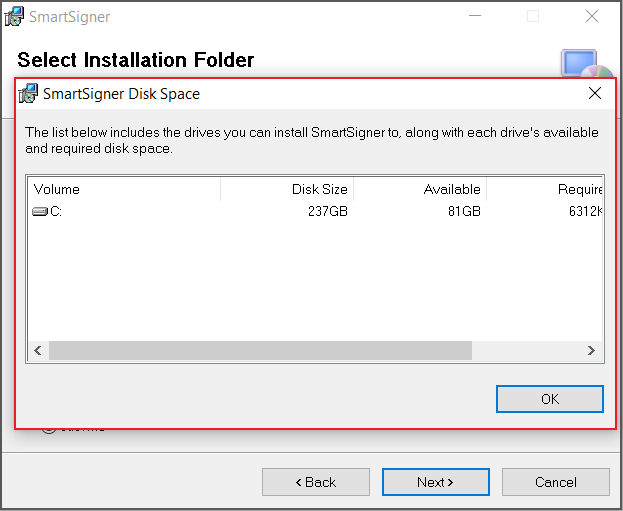Sort the list by the Available column header
623x511 pixels.
coord(420,189)
